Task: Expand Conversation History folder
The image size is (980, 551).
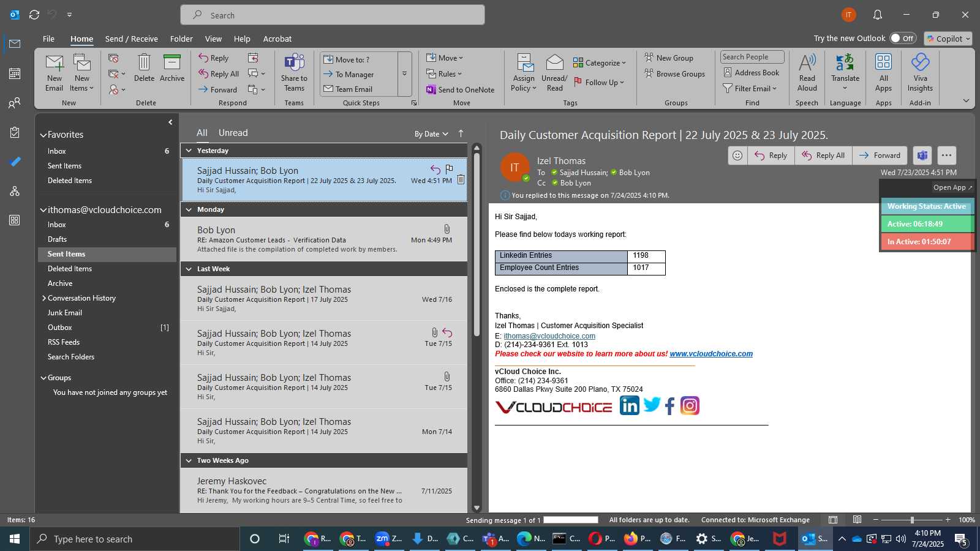Action: point(43,298)
